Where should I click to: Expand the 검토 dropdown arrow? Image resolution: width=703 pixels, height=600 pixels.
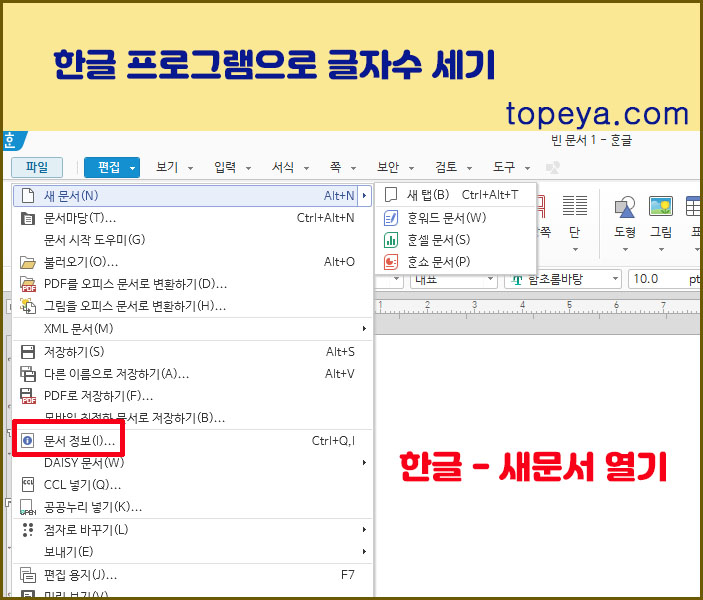[469, 169]
